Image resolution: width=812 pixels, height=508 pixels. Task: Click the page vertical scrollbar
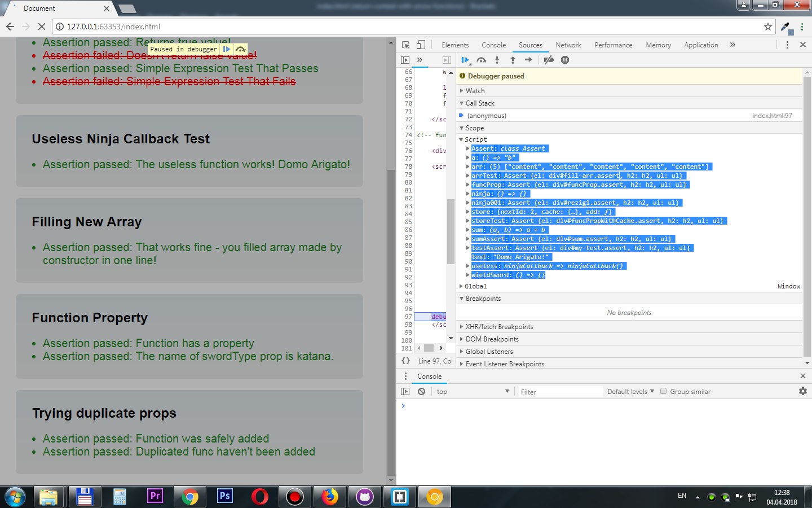(x=391, y=322)
